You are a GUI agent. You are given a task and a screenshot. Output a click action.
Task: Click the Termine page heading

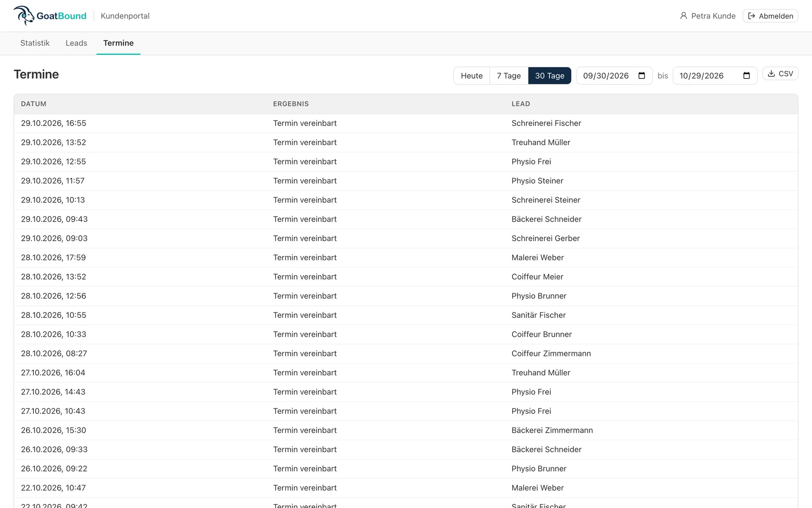(36, 75)
